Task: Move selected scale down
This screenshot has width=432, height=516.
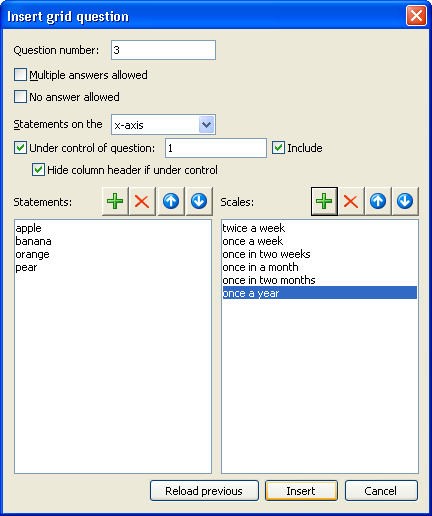Action: click(405, 201)
